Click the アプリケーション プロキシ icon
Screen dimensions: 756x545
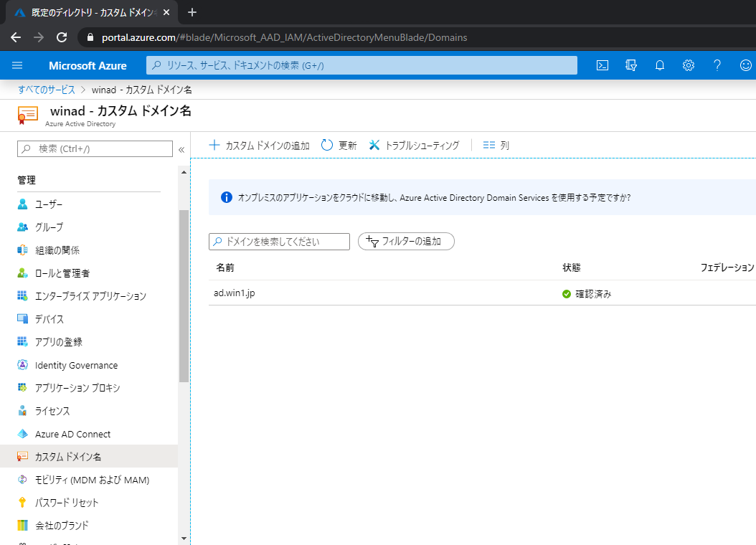(23, 387)
